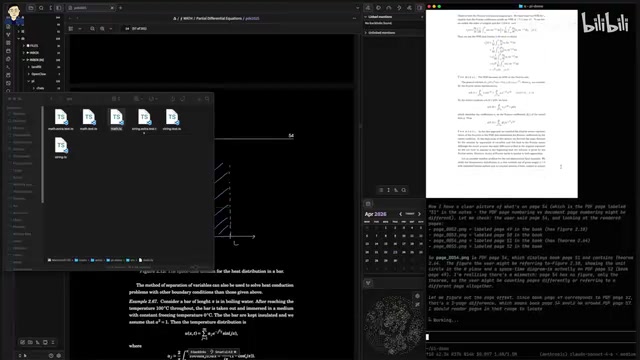Viewport: 640px width, 360px height.
Task: Focus the terminal prompt input line
Action: click(x=531, y=337)
